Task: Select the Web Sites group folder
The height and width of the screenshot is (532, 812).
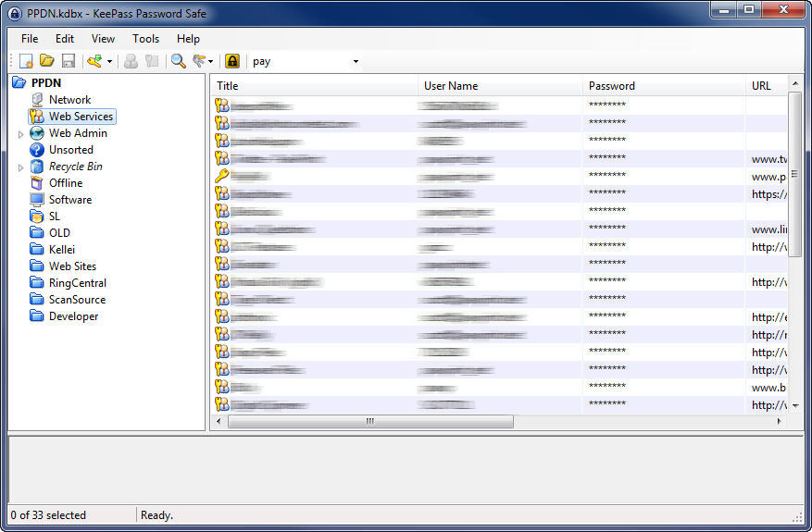Action: [x=72, y=266]
